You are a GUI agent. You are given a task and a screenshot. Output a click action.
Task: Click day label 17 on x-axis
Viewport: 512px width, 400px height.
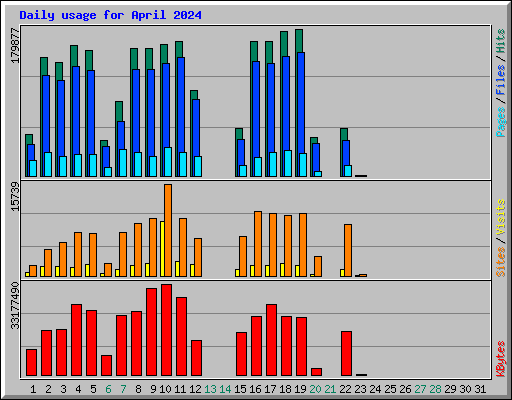(270, 389)
